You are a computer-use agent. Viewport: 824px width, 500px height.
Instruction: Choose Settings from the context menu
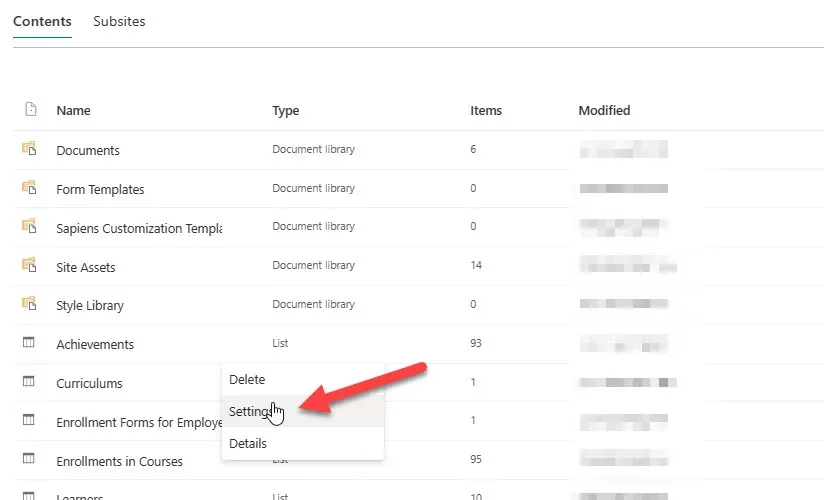(x=250, y=411)
